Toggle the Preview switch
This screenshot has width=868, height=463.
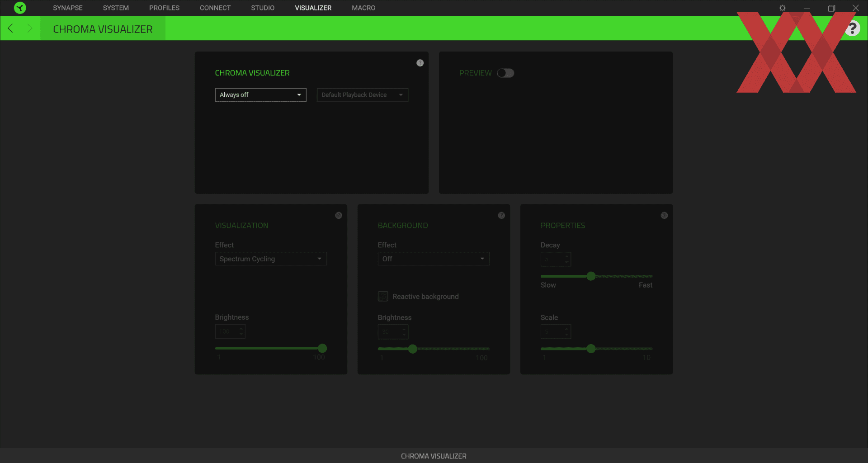[505, 73]
